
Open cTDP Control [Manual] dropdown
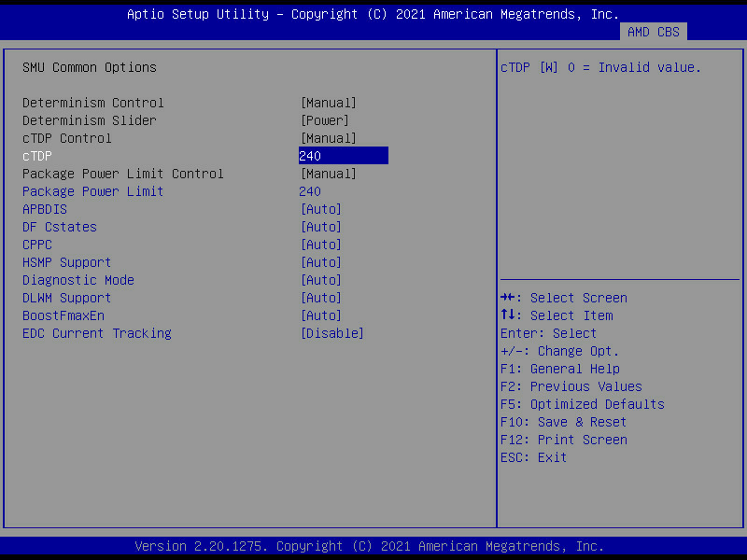point(328,138)
